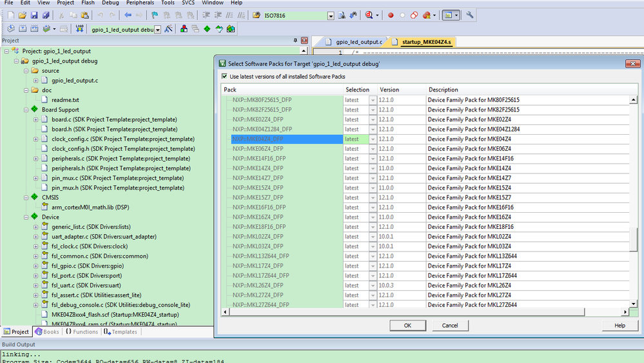Open the Pack Installer icon
644x363 pixels.
(231, 29)
